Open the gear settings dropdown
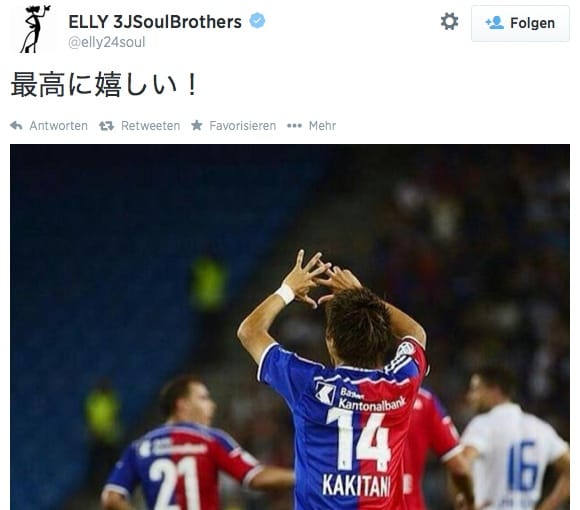This screenshot has width=580, height=510. 449,21
